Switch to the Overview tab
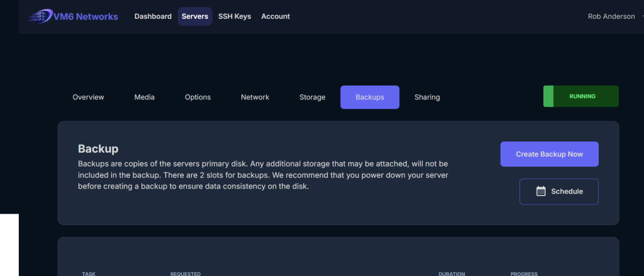 [x=88, y=97]
